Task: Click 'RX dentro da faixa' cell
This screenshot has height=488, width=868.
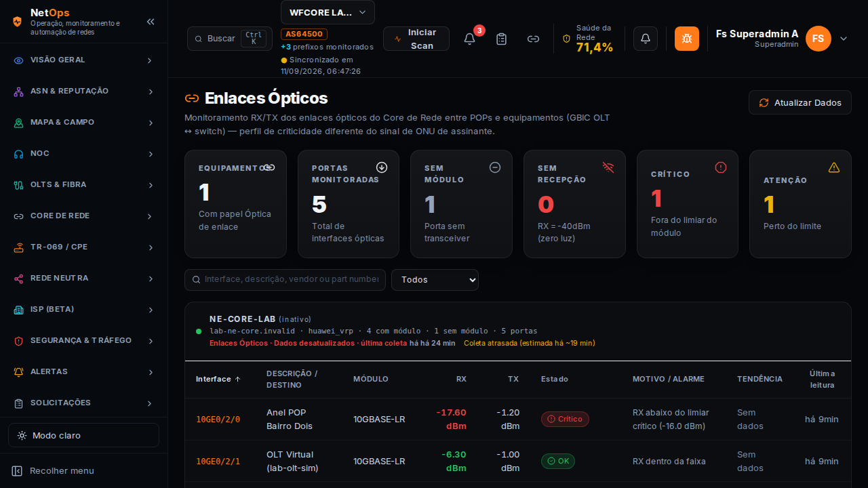Action: [x=669, y=462]
